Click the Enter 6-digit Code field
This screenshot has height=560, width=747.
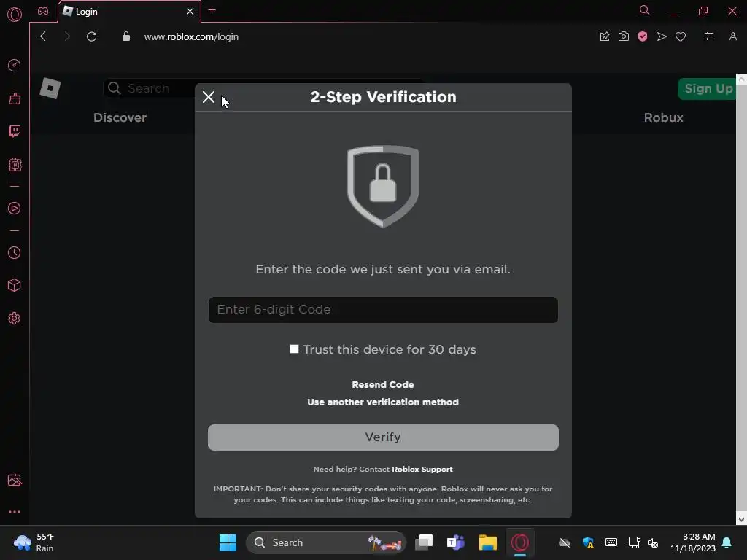coord(383,309)
